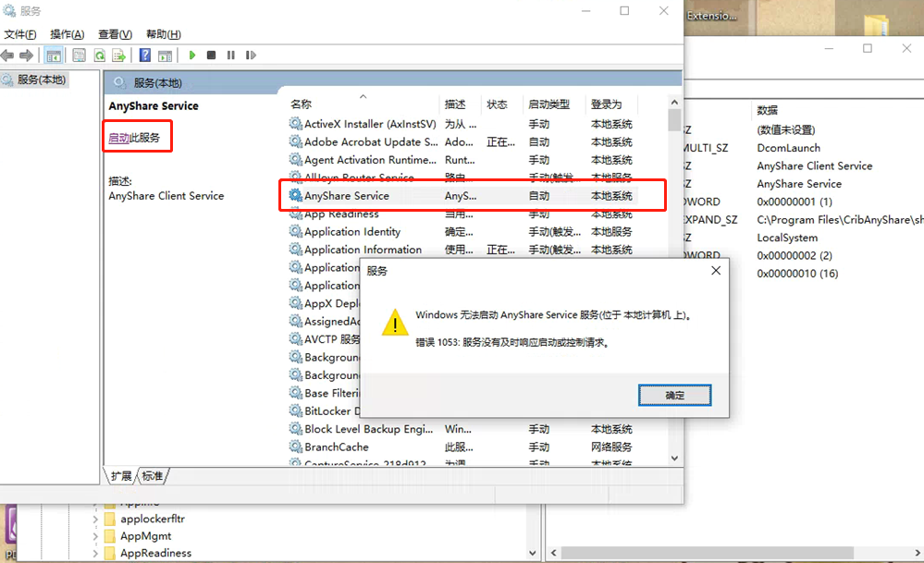Screen dimensions: 924x563
Task: Switch to the 扩展 tab
Action: [121, 476]
